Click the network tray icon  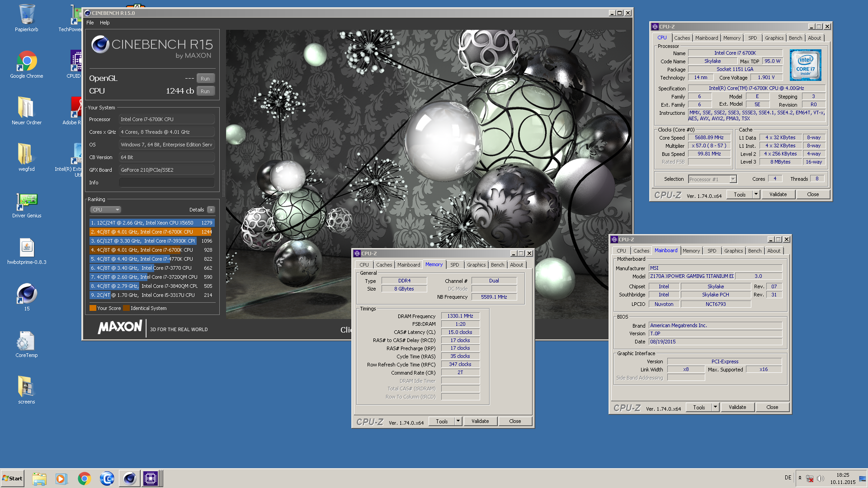point(810,478)
